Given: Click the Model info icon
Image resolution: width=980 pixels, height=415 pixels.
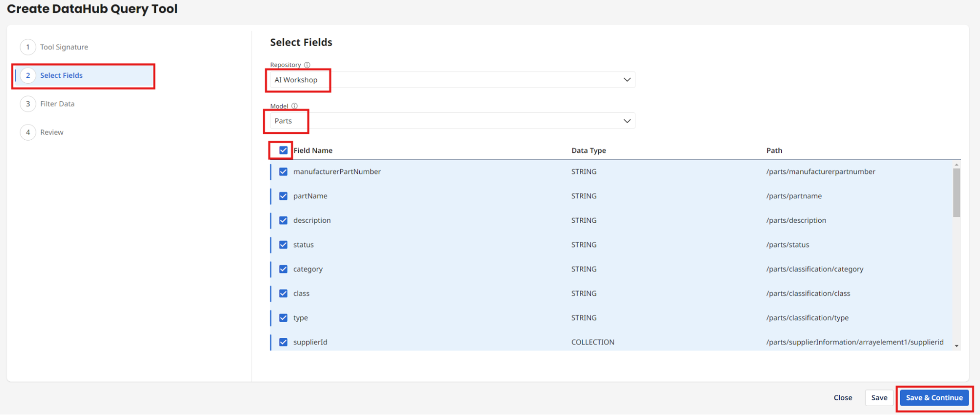Looking at the screenshot, I should (x=294, y=106).
